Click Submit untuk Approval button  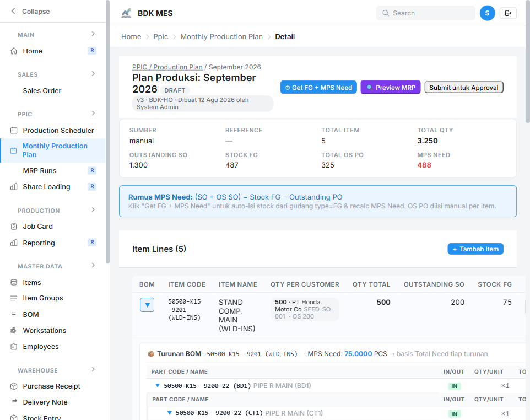pos(464,88)
